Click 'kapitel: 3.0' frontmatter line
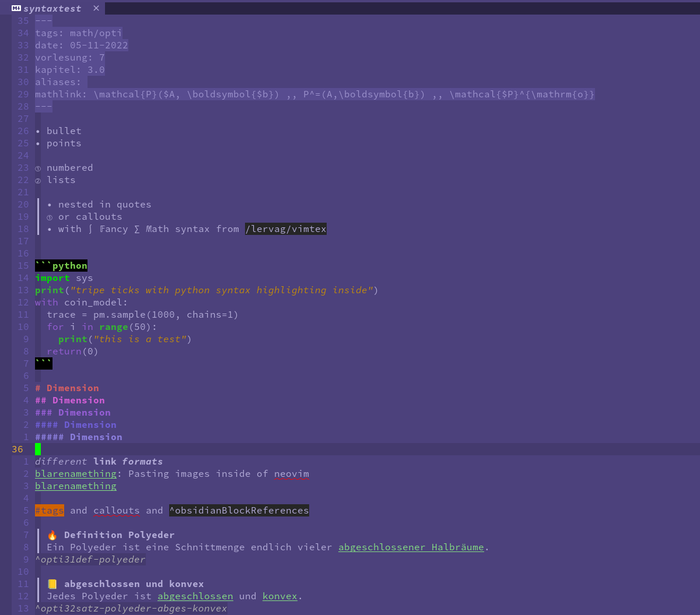 point(70,69)
